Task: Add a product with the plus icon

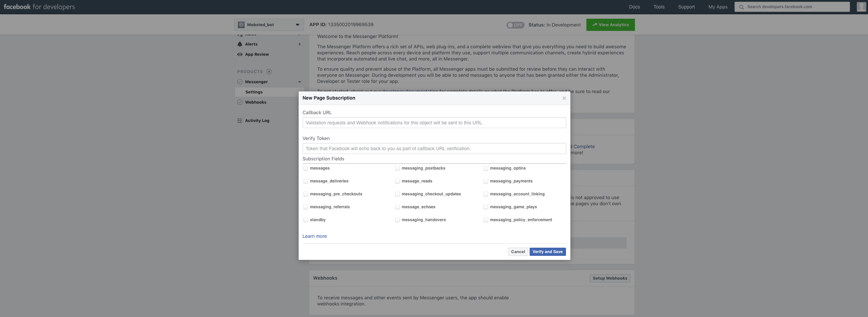Action: (x=269, y=72)
